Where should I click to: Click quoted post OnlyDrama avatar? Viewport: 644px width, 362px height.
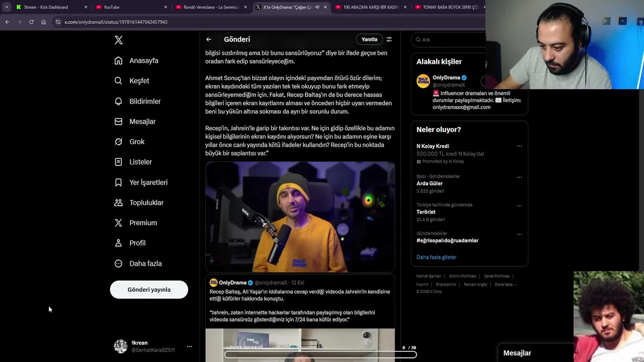(213, 283)
